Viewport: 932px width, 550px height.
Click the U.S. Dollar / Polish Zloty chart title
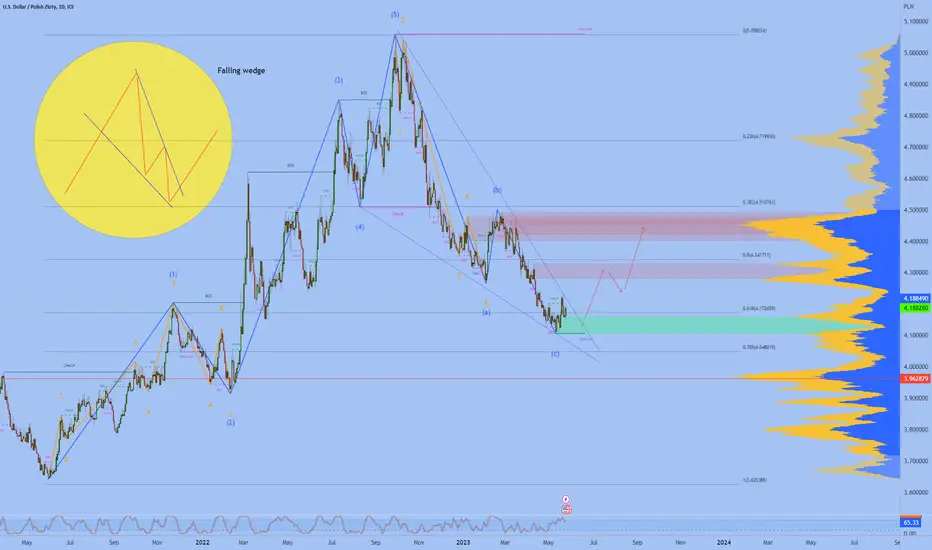(39, 7)
